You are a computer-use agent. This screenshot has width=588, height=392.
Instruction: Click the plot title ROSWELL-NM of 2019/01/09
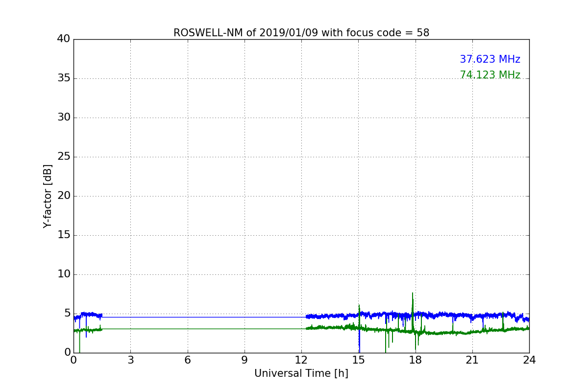[x=301, y=33]
